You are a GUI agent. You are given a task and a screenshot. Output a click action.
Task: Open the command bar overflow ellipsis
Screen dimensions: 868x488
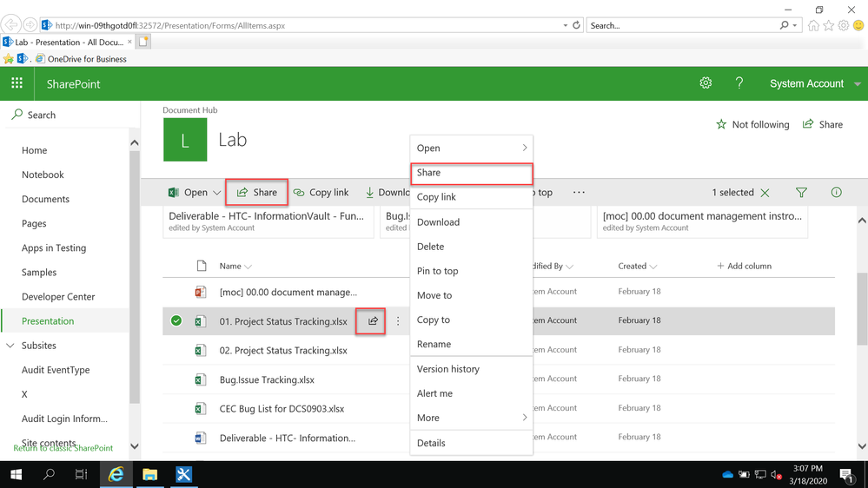pyautogui.click(x=579, y=192)
